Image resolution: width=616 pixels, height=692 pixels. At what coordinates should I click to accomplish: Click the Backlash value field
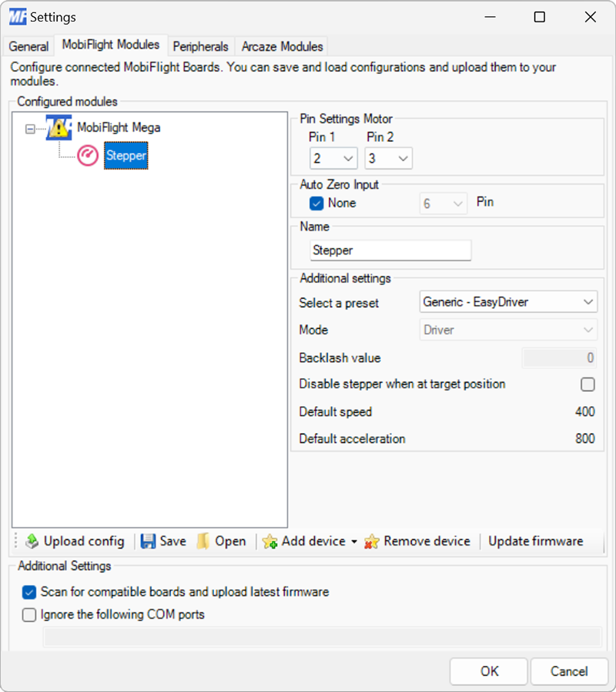coord(558,358)
